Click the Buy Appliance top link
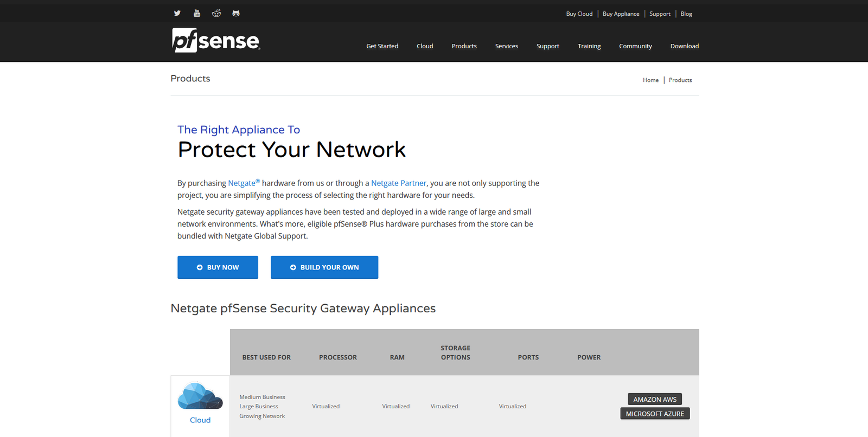 pyautogui.click(x=621, y=14)
